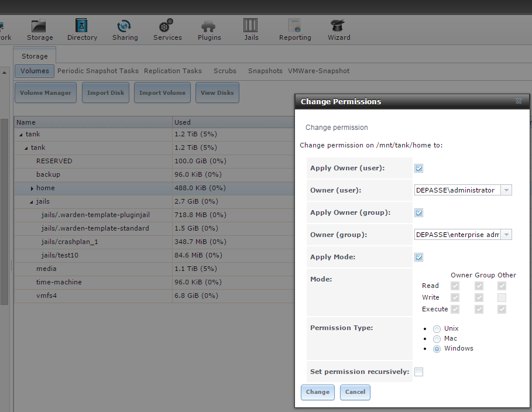Screen dimensions: 532x412
Task: Close the Change Permissions dialog
Action: coord(519,101)
